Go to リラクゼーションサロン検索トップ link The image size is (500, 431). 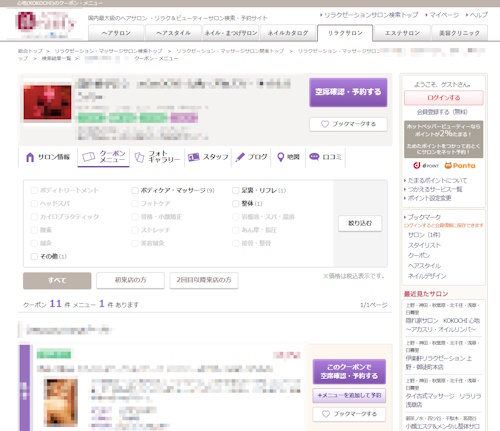pos(371,15)
